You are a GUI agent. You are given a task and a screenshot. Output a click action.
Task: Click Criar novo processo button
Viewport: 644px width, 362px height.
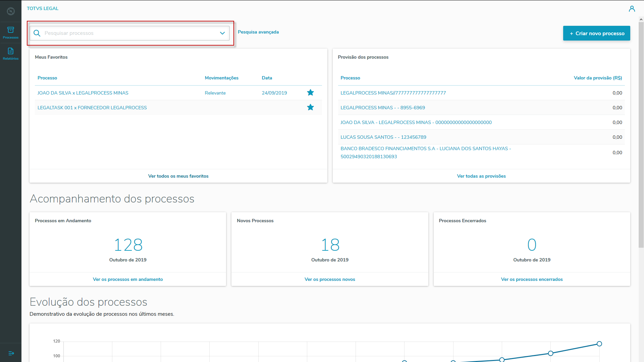coord(596,33)
